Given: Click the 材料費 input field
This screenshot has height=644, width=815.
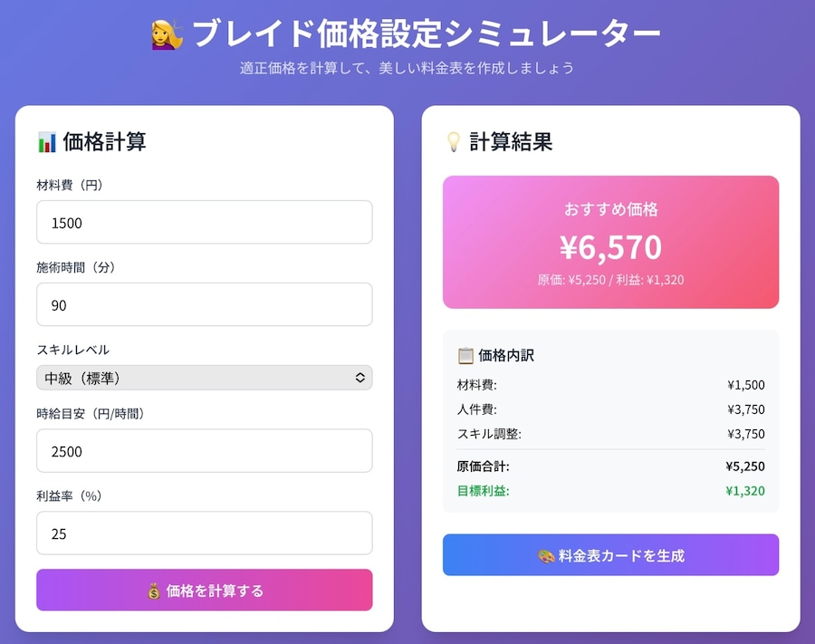Looking at the screenshot, I should pos(205,223).
